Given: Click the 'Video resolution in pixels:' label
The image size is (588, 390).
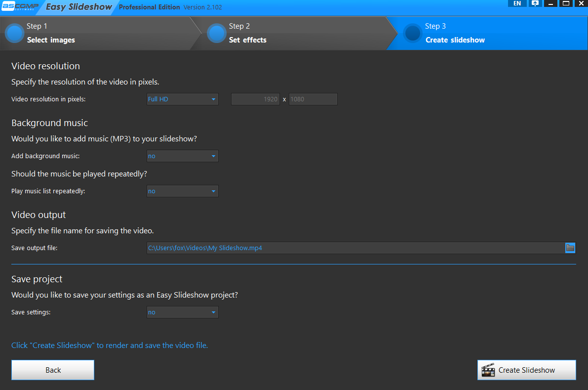Looking at the screenshot, I should (48, 99).
